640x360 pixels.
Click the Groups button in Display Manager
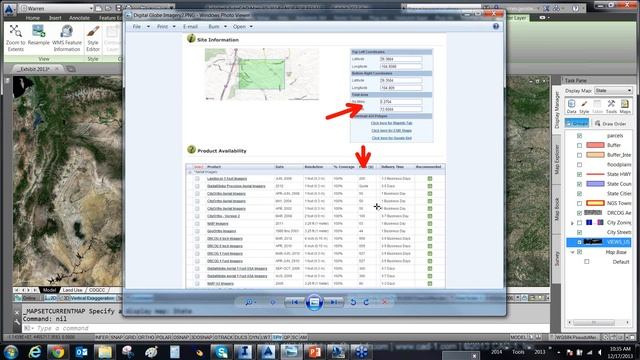pyautogui.click(x=577, y=123)
